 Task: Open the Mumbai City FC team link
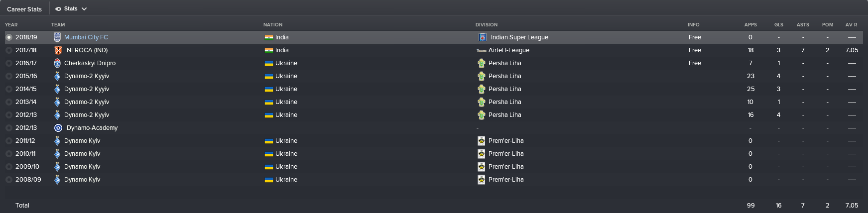(86, 37)
